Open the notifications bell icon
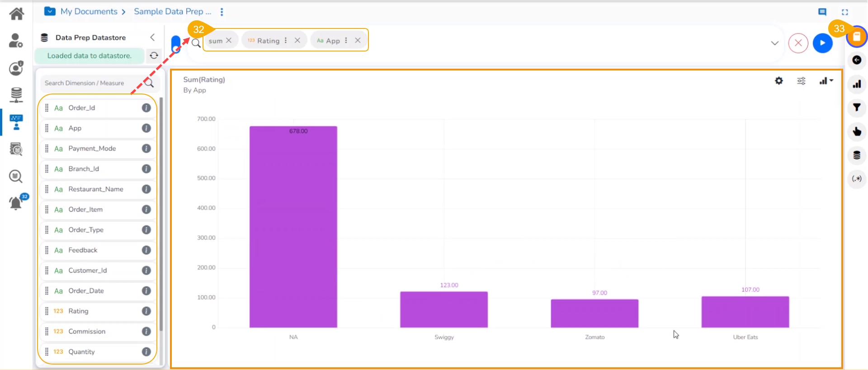 [16, 203]
